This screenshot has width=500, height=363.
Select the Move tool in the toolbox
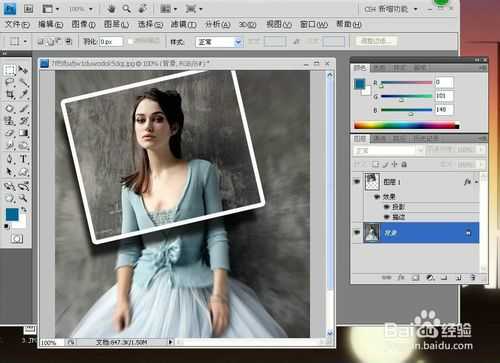tap(23, 70)
